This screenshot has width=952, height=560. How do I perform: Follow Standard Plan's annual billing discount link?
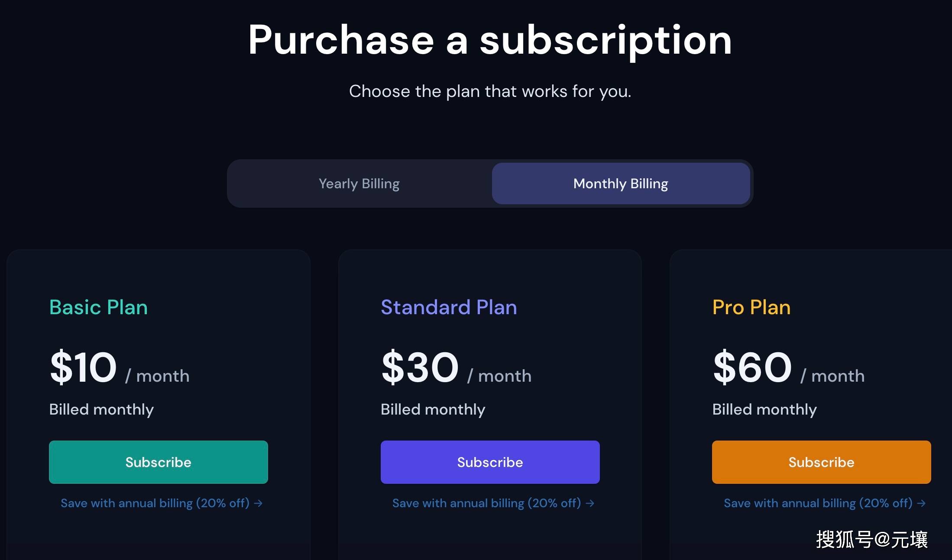pos(493,503)
